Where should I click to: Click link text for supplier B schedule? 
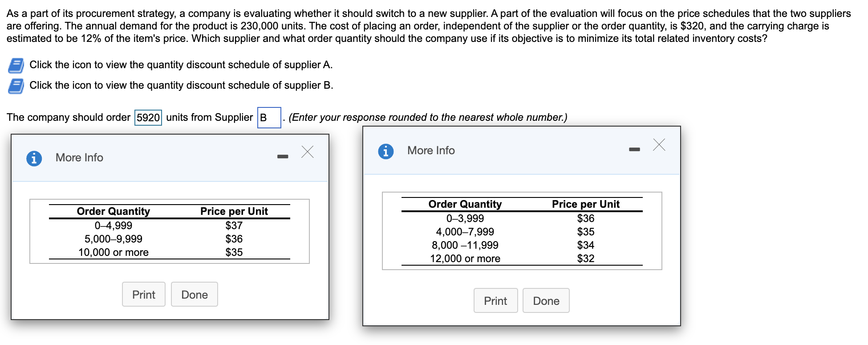[181, 86]
